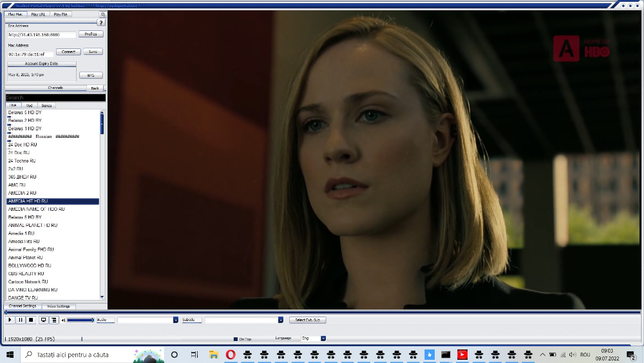Screen dimensions: 644x363
Task: Click the Play button in player controls
Action: tap(10, 320)
